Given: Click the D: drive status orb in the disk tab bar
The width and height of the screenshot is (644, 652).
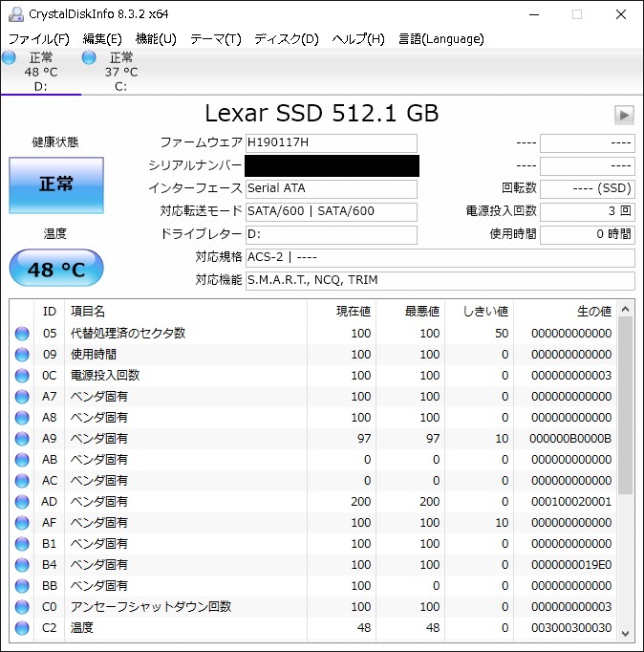Looking at the screenshot, I should (9, 57).
